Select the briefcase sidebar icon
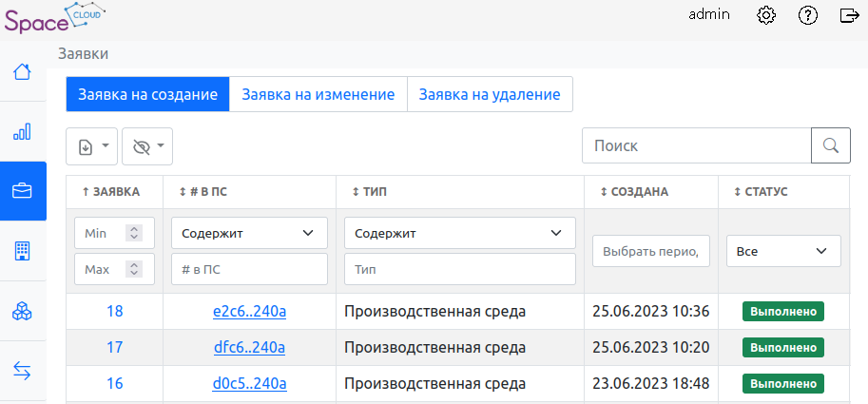Viewport: 868px width, 404px height. click(22, 191)
